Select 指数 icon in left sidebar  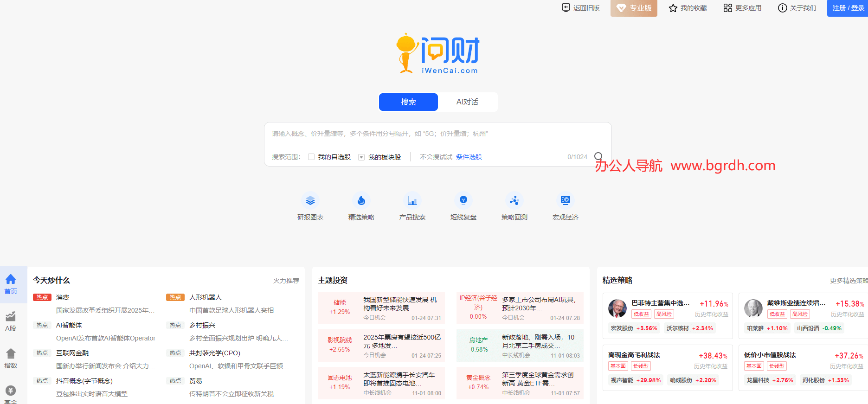point(11,353)
